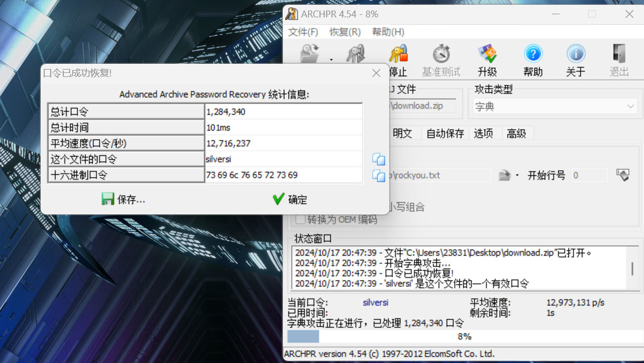This screenshot has height=363, width=644.
Task: Open the dropdown arrow next to dictionary browse icon
Action: click(517, 175)
